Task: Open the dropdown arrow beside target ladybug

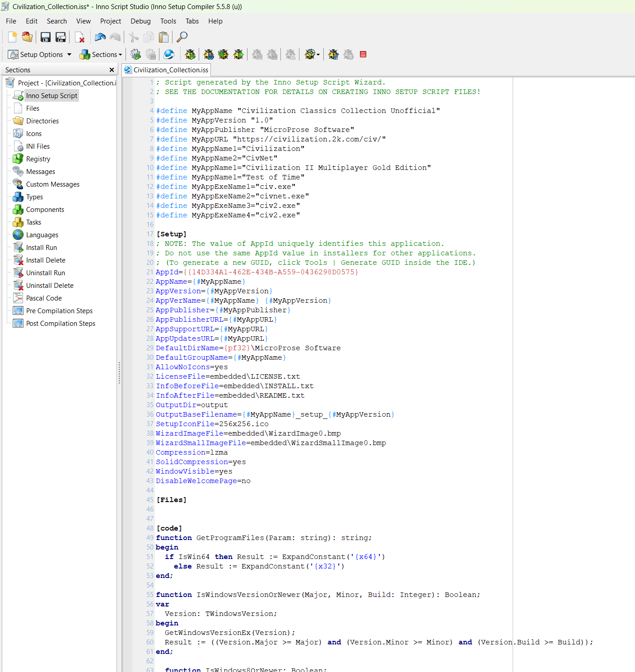Action: [x=318, y=55]
